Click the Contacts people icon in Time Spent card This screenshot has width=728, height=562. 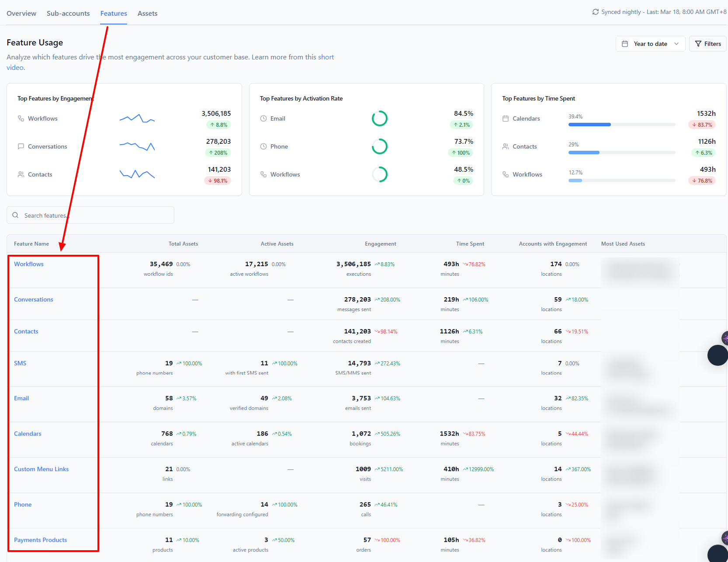[x=506, y=146]
